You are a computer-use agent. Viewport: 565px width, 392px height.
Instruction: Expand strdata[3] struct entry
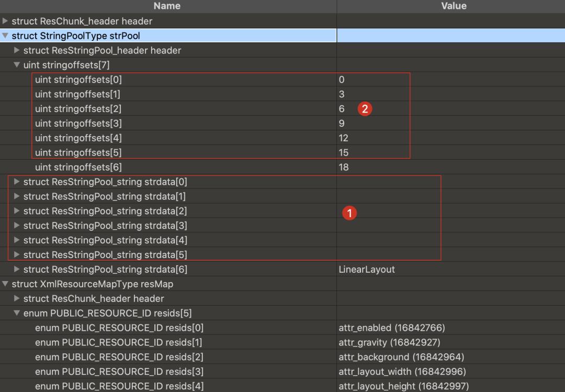17,226
